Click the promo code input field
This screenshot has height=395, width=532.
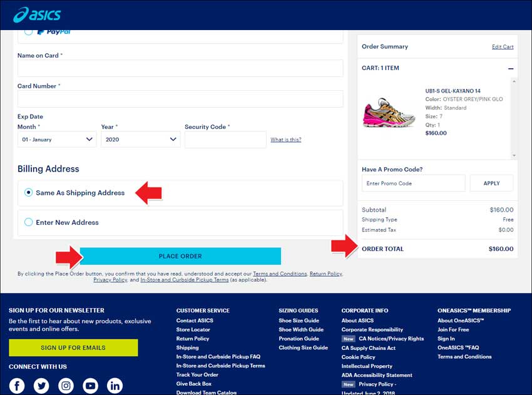tap(413, 183)
